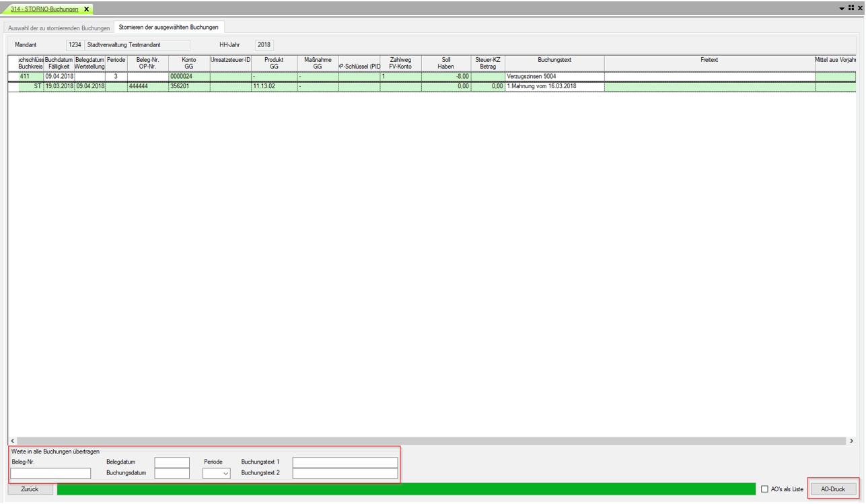Select the Verzugszinsen 9004 booking text cell
The width and height of the screenshot is (866, 504).
point(554,77)
